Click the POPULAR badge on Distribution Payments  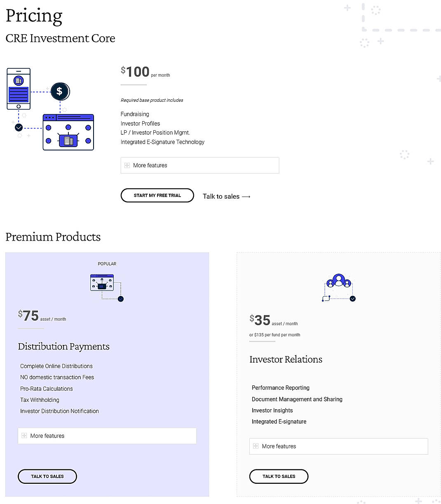[107, 264]
